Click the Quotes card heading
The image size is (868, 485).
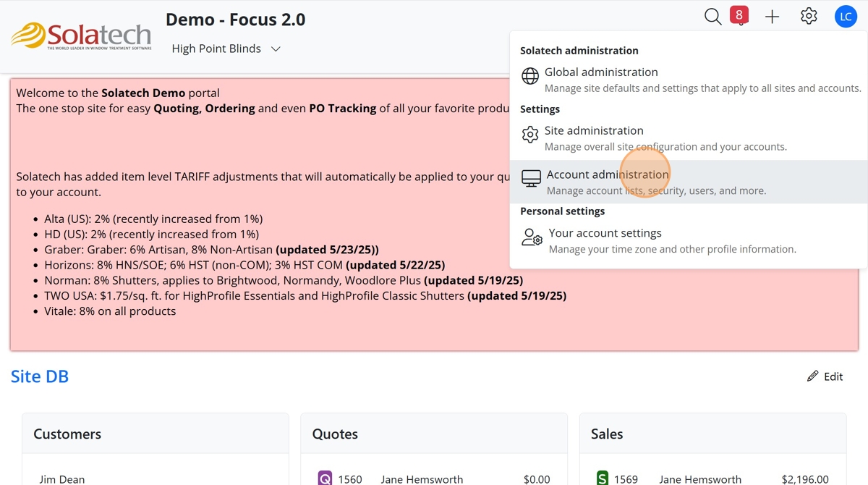335,434
